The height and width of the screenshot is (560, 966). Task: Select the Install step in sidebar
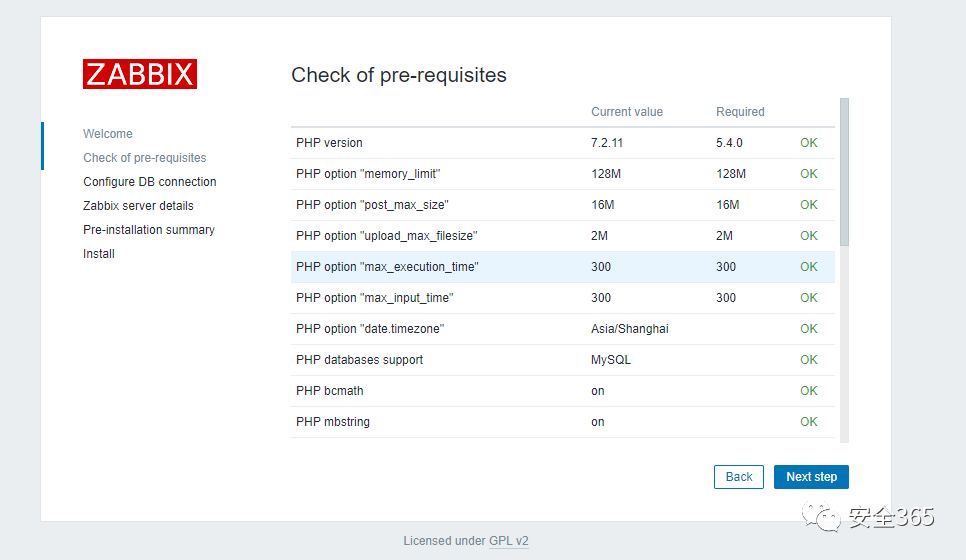point(99,254)
